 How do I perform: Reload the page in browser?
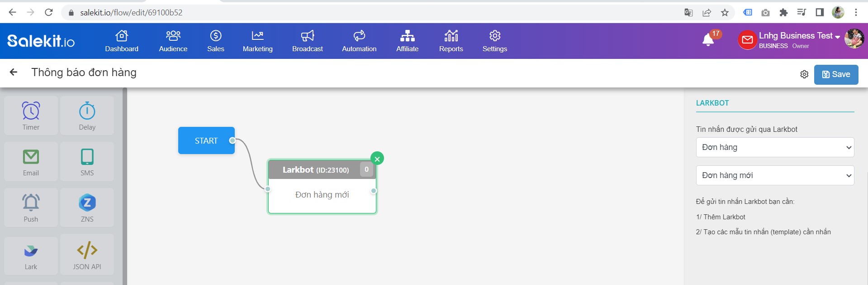49,12
